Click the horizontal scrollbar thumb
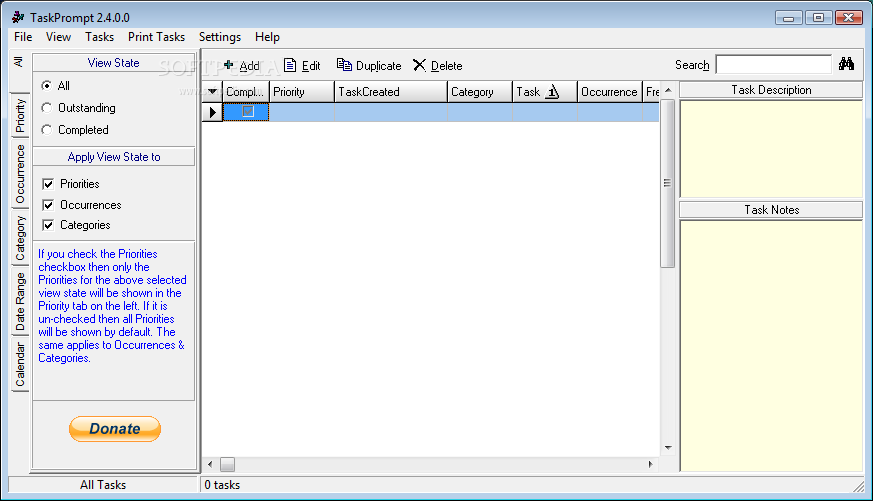This screenshot has width=873, height=501. pyautogui.click(x=227, y=464)
